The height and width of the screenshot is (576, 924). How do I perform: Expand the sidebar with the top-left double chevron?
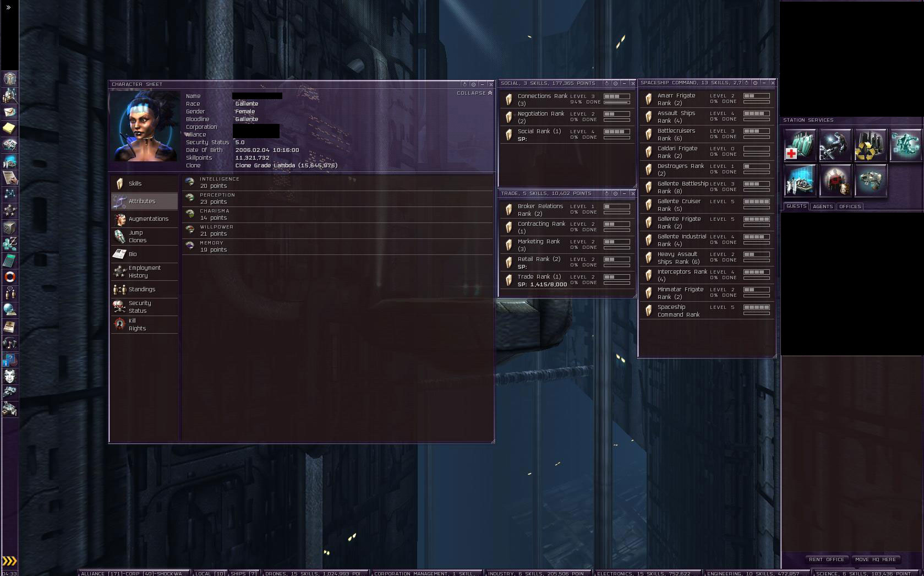(8, 8)
